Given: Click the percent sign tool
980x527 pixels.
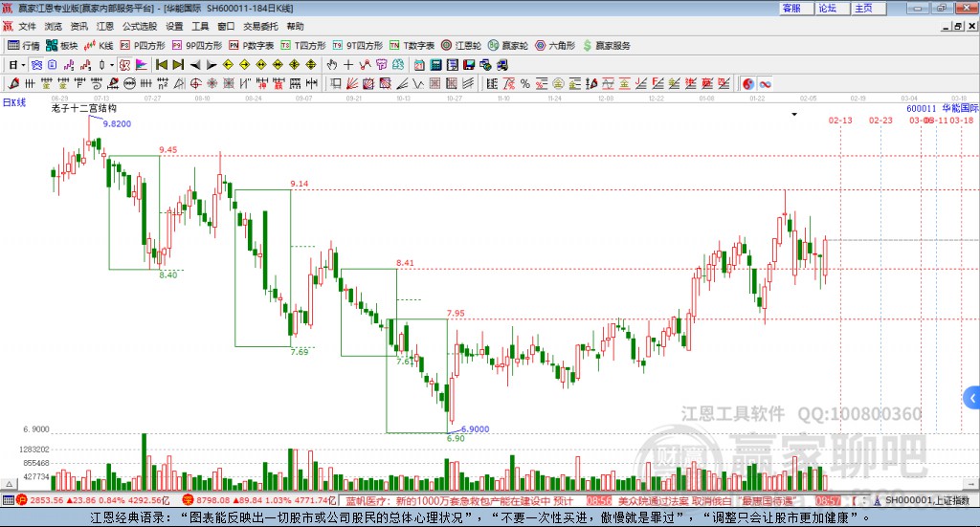Looking at the screenshot, I should 525,83.
